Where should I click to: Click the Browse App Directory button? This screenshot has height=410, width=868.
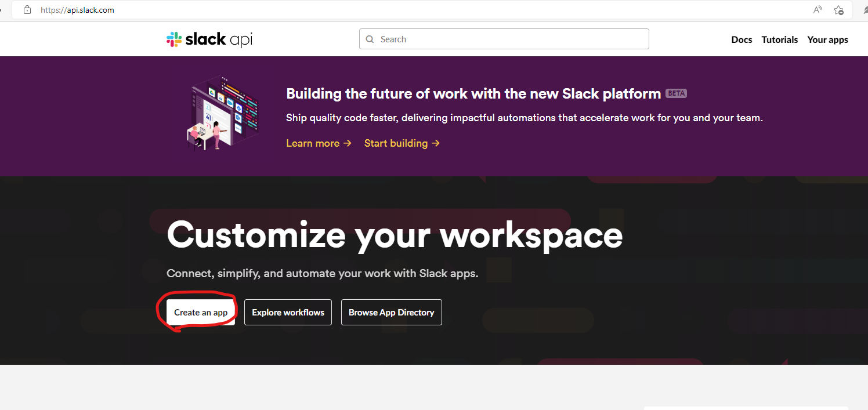[391, 312]
